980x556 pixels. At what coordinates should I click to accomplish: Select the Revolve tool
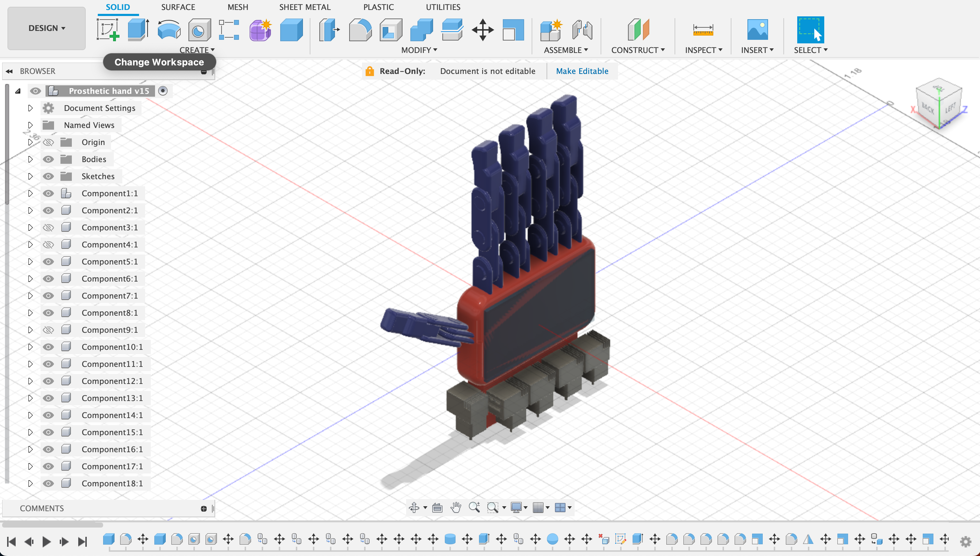coord(169,30)
